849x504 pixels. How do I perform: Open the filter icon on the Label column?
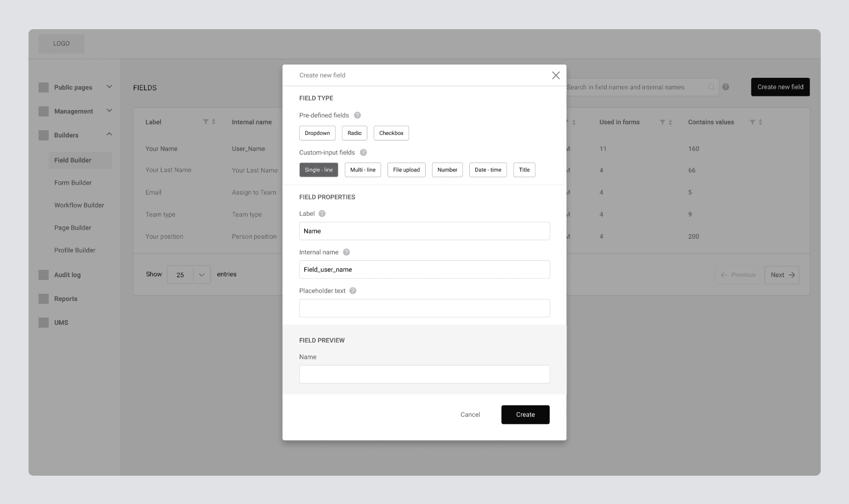point(205,122)
